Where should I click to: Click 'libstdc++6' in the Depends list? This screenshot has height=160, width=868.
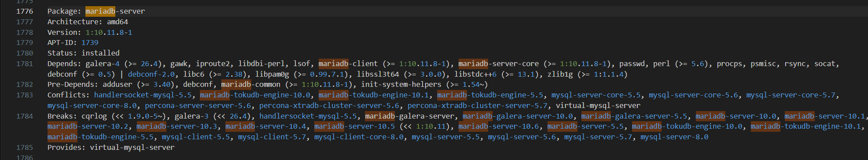475,74
